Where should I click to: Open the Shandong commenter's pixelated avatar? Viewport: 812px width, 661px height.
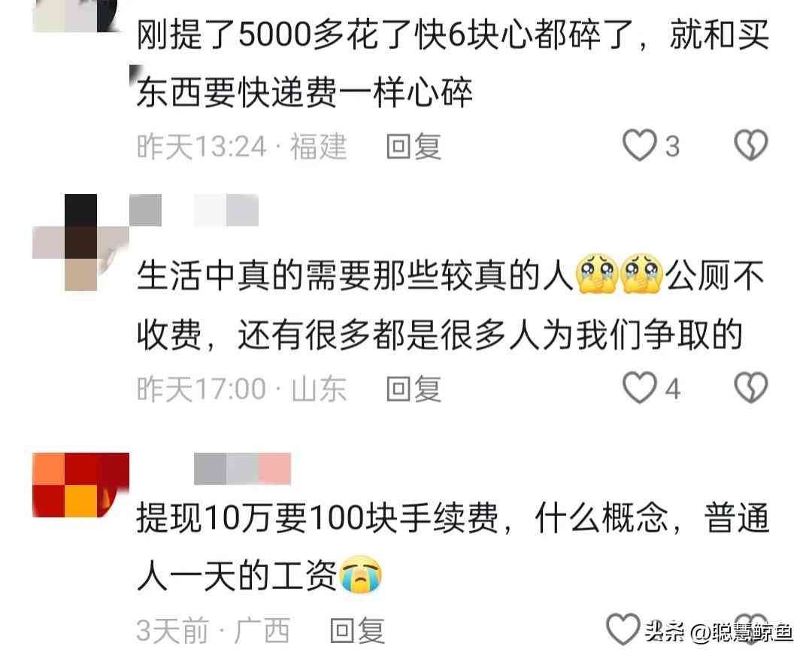[80, 242]
